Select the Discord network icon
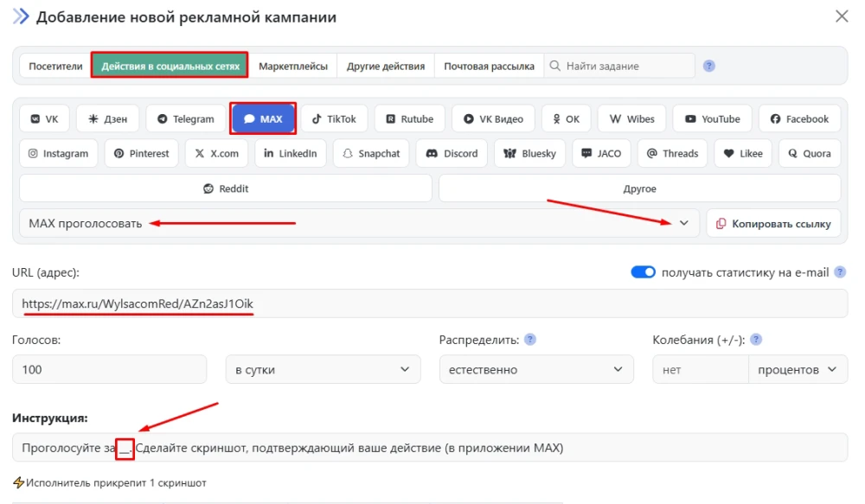The image size is (865, 504). [x=451, y=153]
